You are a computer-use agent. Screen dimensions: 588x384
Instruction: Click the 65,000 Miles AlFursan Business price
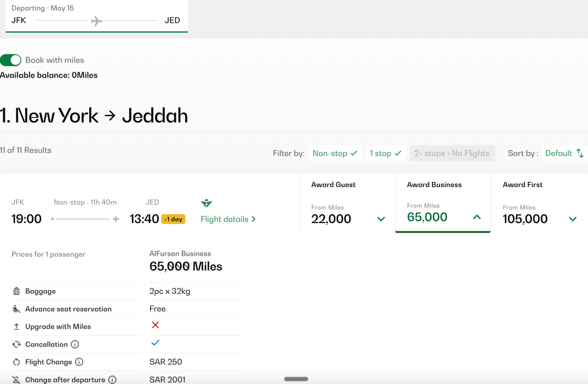point(186,267)
